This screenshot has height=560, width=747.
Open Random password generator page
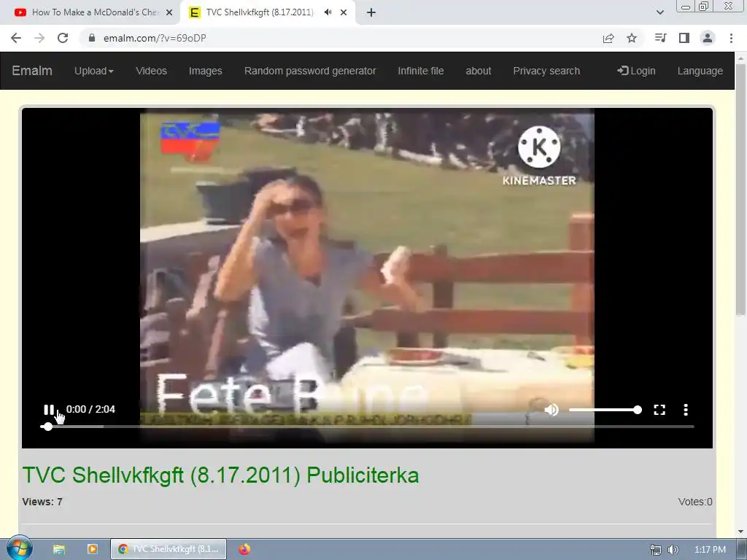(310, 71)
